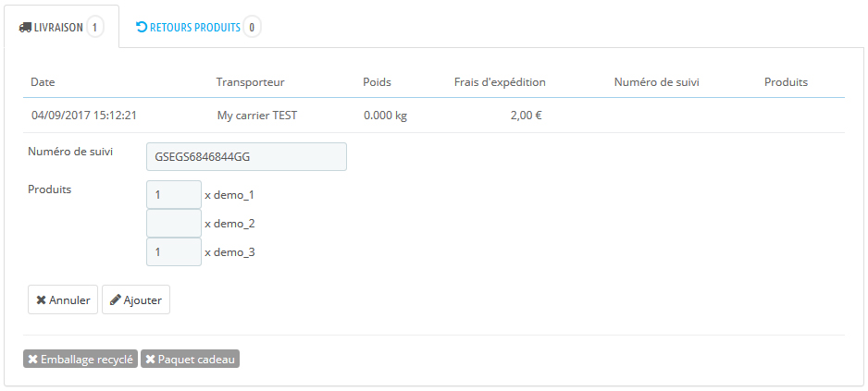Select the empty quantity field for demo_2
The height and width of the screenshot is (391, 868).
click(x=174, y=224)
